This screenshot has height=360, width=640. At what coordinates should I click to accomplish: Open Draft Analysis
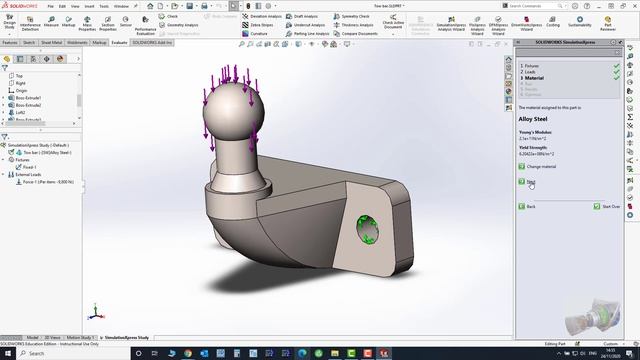click(x=302, y=16)
